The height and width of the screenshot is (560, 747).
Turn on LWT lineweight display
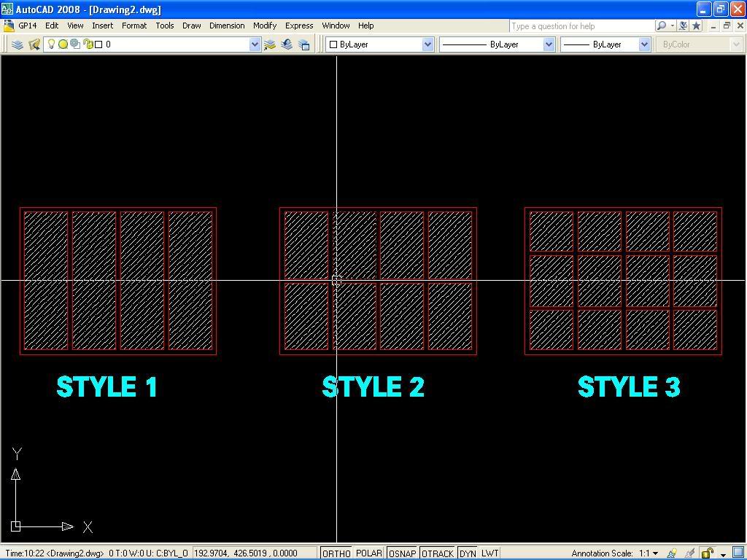(489, 553)
